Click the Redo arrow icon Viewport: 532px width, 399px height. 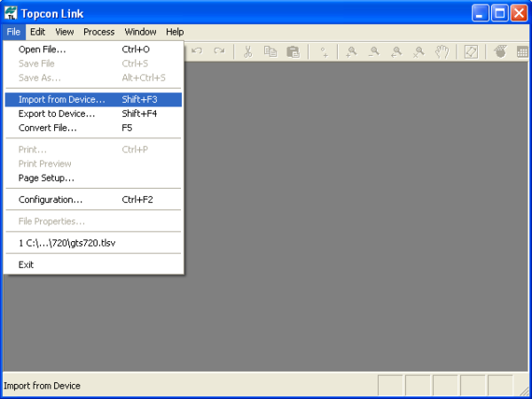(218, 52)
